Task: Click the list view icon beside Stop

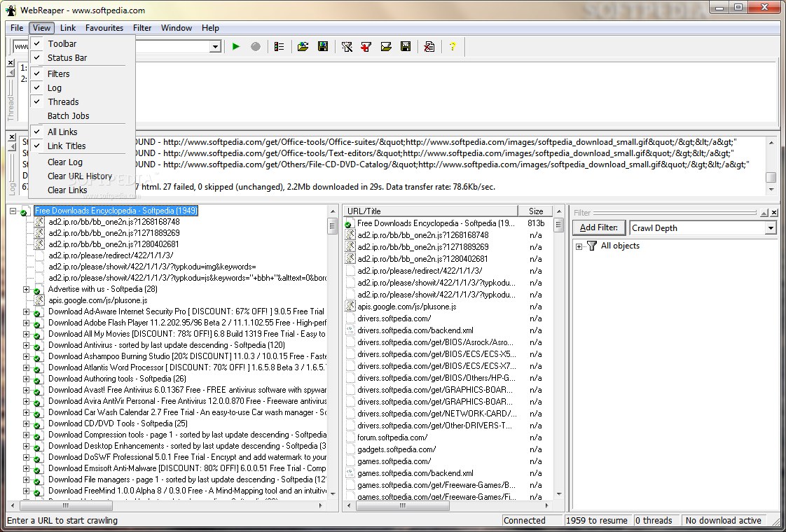Action: (280, 47)
